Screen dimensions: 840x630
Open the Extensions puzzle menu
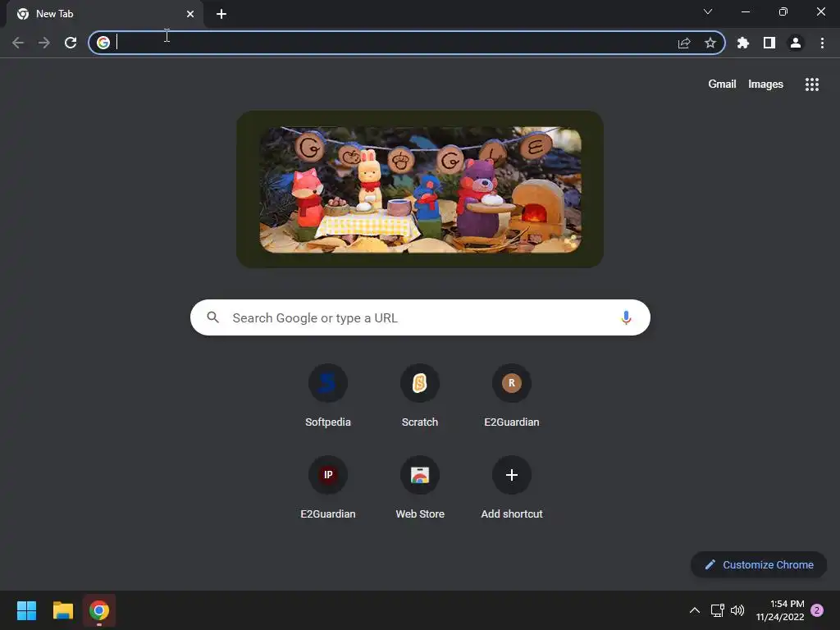tap(743, 43)
